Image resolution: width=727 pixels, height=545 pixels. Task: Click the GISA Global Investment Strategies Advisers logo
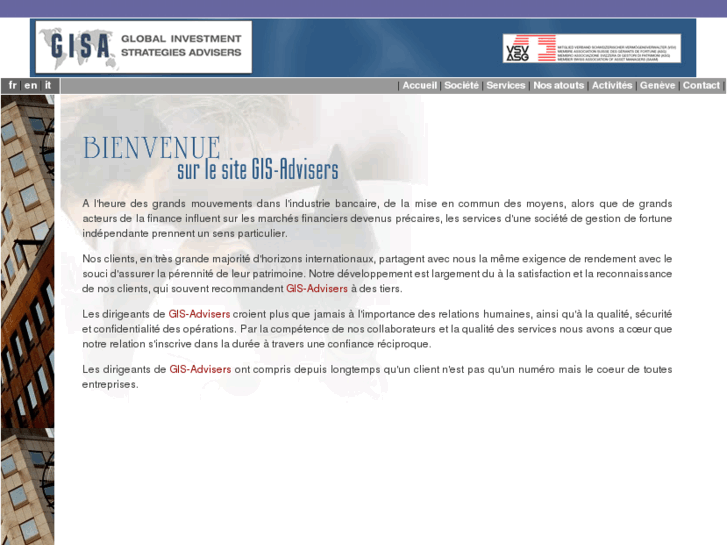click(x=144, y=47)
